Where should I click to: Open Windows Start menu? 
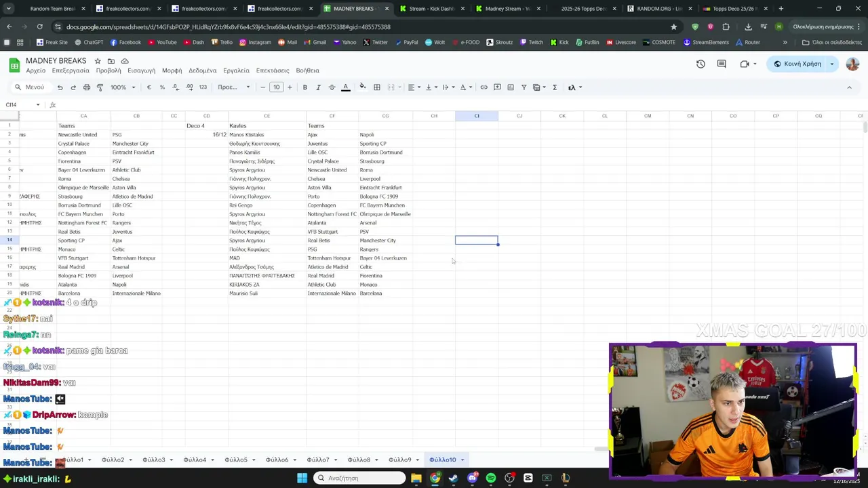point(302,478)
